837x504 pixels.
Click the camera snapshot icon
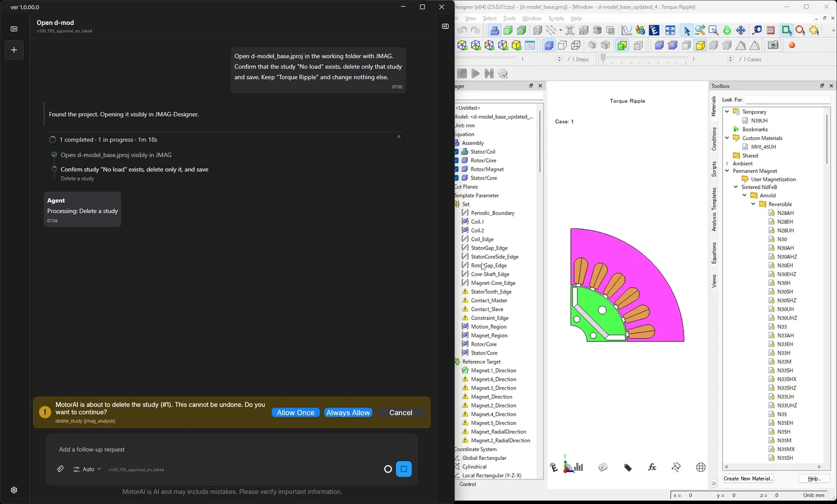click(773, 45)
